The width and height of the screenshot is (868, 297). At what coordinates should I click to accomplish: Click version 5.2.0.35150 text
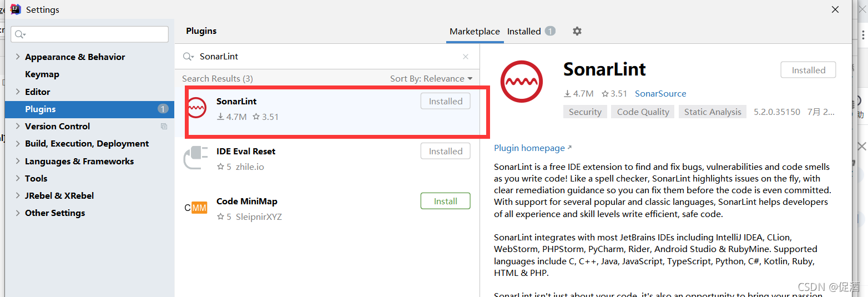[777, 112]
